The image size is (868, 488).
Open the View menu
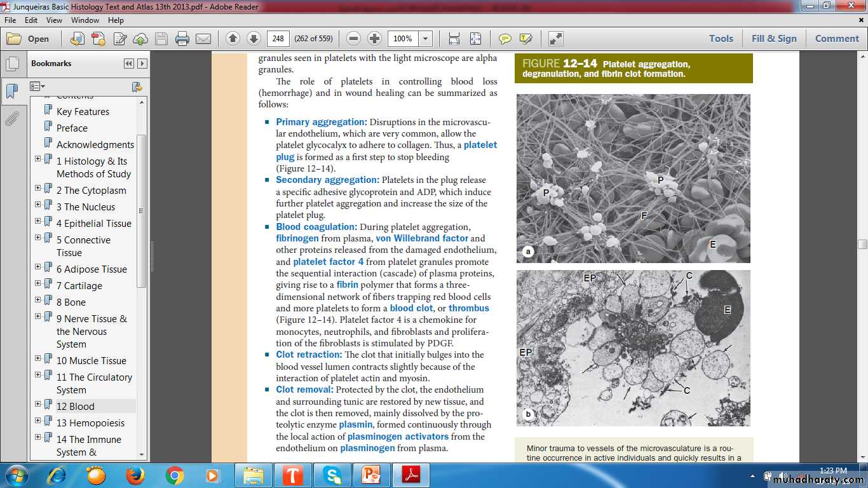pos(54,20)
